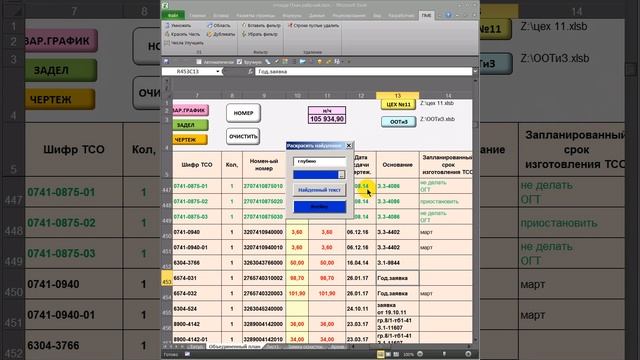
Task: Select the active custom ribbon tab
Action: click(x=426, y=16)
